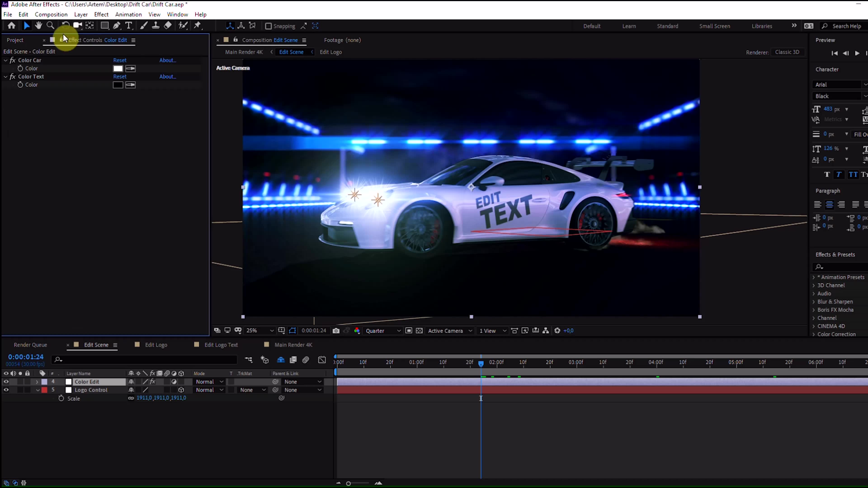Click the Color swatch for Color Car
868x488 pixels.
point(118,68)
